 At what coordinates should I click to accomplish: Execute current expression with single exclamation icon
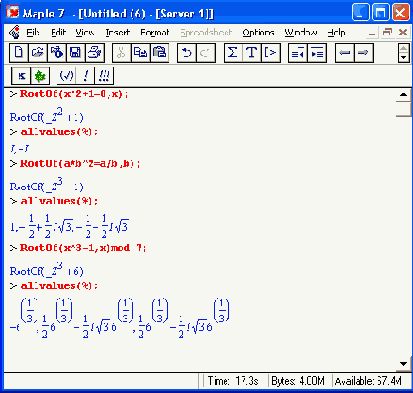86,76
